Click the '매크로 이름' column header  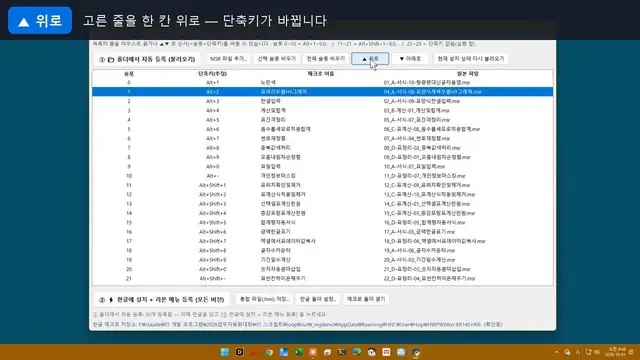(x=321, y=74)
